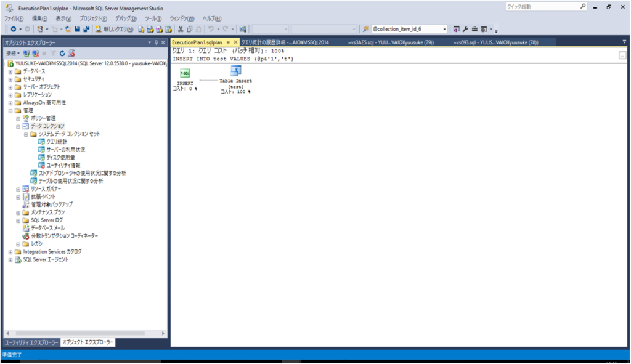The height and width of the screenshot is (364, 631).
Task: Click the database engine query icon after 新しいクエリ
Action: (x=141, y=29)
